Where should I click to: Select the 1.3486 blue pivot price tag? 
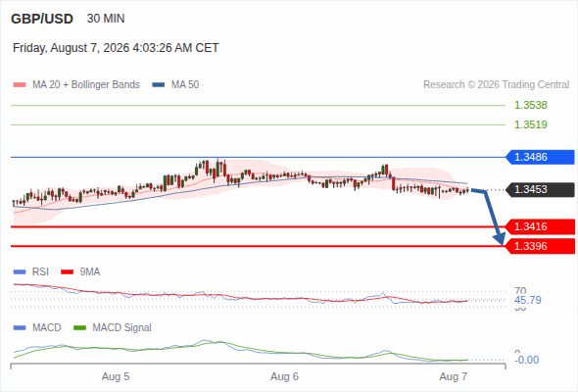point(540,157)
